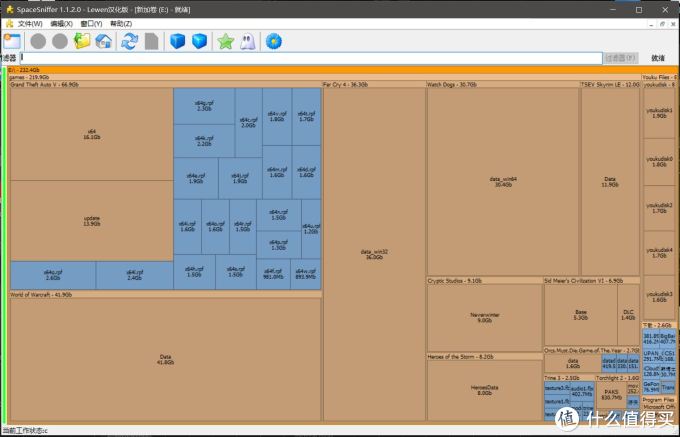Open the 窗口(Y) menu
680x437 pixels.
click(x=91, y=24)
